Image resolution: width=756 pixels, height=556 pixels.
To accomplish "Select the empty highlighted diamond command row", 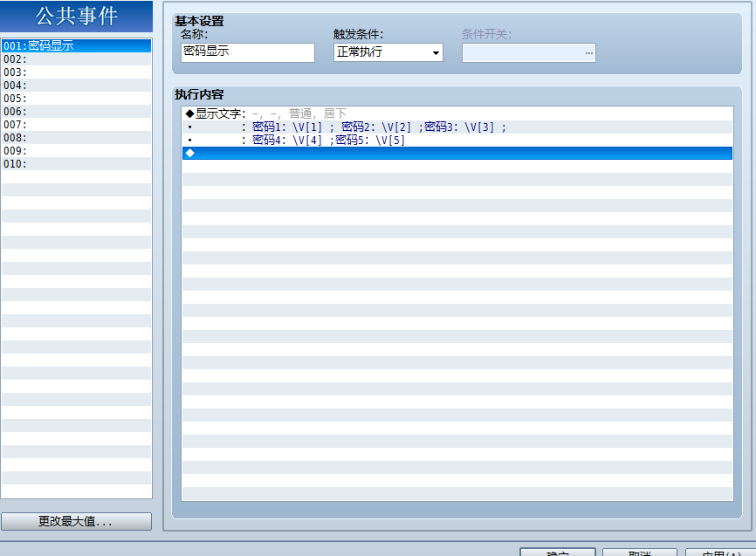I will coord(457,153).
